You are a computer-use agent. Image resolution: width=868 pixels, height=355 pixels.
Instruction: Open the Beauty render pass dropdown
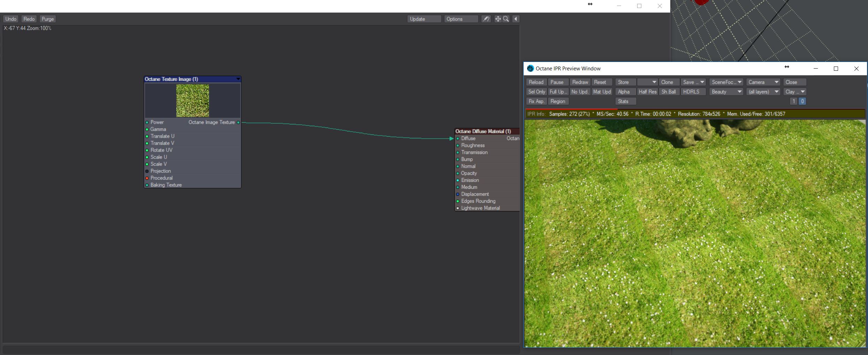click(726, 92)
